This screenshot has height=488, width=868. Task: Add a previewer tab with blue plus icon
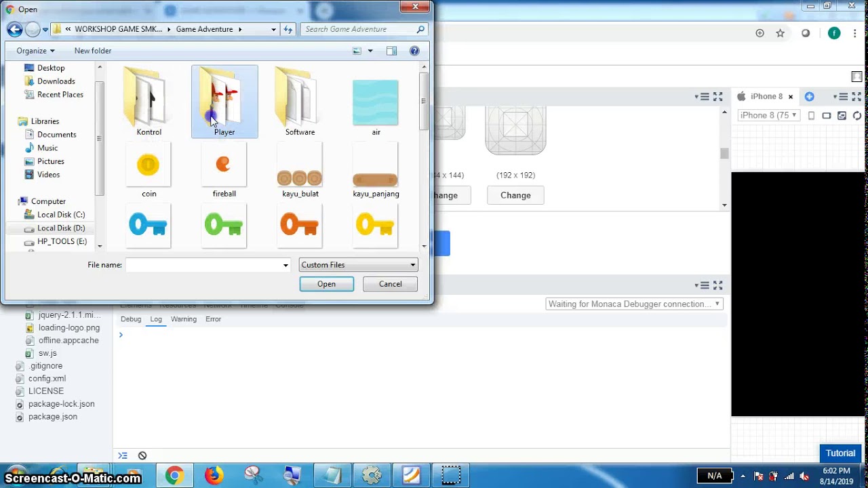(x=809, y=96)
